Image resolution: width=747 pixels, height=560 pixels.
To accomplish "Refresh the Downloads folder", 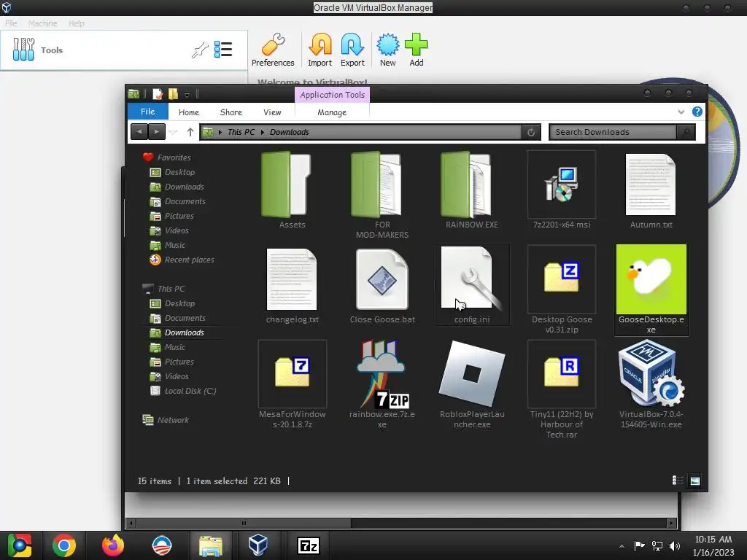I will point(531,132).
